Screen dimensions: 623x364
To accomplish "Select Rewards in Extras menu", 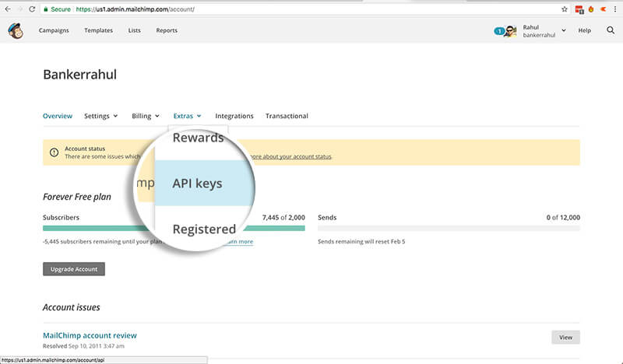I will [x=198, y=138].
